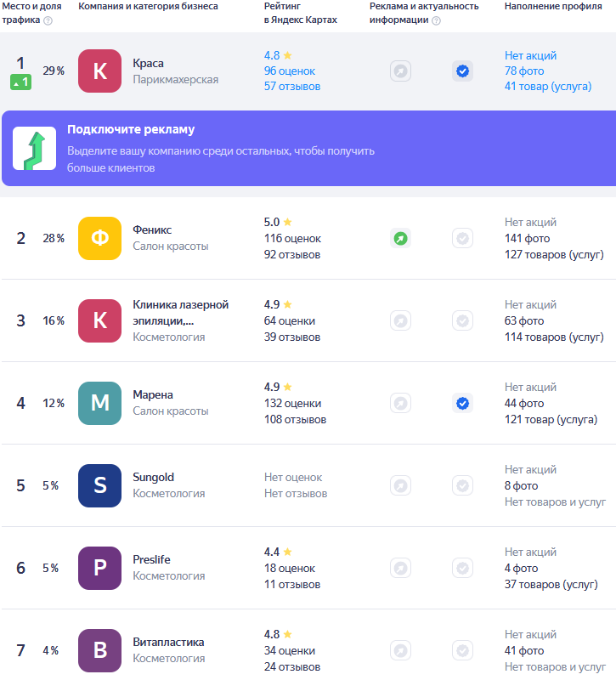616x680 pixels.
Task: Open the Клиника лазерной эпиляции logo avatar
Action: pyautogui.click(x=99, y=320)
